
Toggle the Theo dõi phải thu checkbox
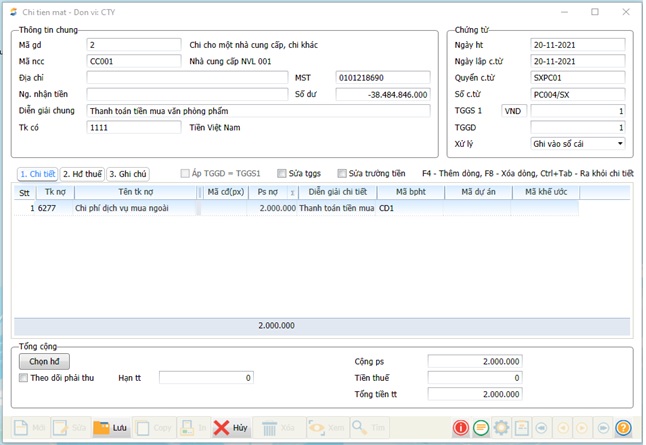[x=24, y=378]
